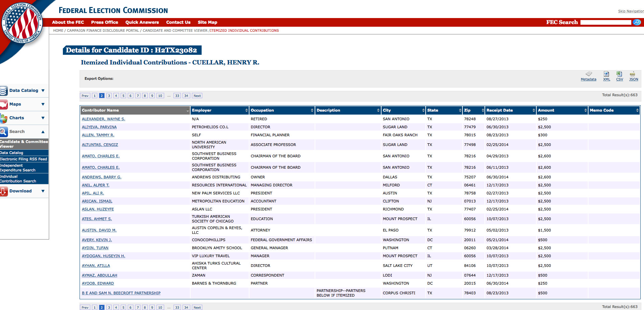This screenshot has width=644, height=310.
Task: Click inside the FEC Search text field
Action: [x=606, y=22]
